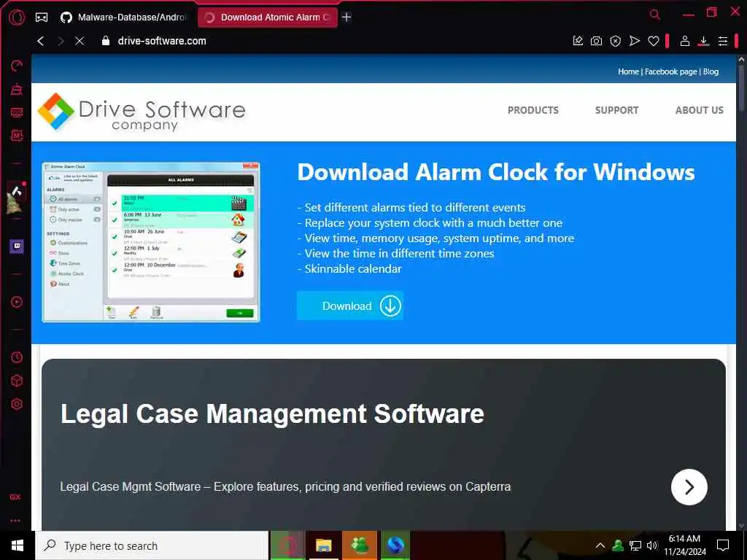Image resolution: width=747 pixels, height=560 pixels.
Task: Open Easy Setup sliders icon
Action: (723, 41)
